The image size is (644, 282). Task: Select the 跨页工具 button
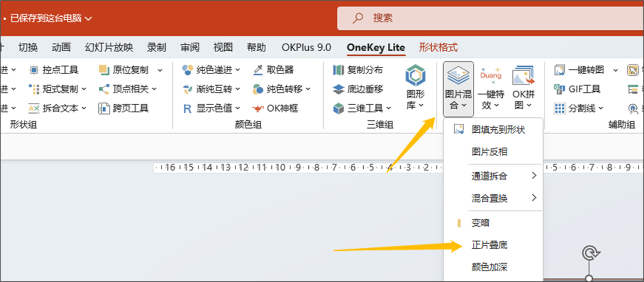pyautogui.click(x=123, y=108)
